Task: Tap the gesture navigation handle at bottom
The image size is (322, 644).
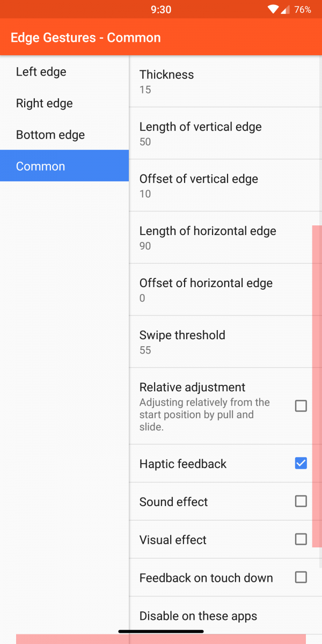Action: click(160, 631)
